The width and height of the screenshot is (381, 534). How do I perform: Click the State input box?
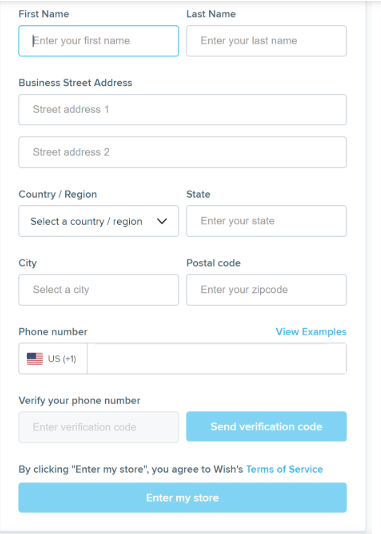point(266,221)
